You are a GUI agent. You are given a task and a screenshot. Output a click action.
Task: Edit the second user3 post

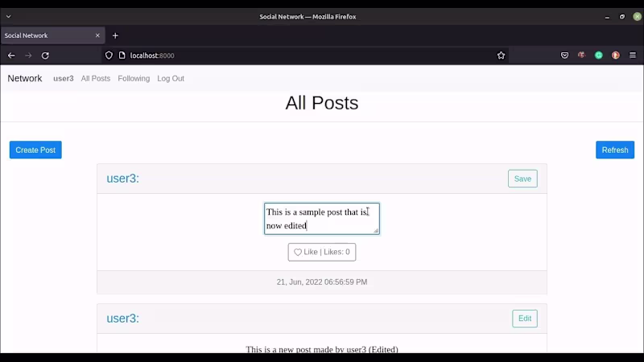click(525, 319)
